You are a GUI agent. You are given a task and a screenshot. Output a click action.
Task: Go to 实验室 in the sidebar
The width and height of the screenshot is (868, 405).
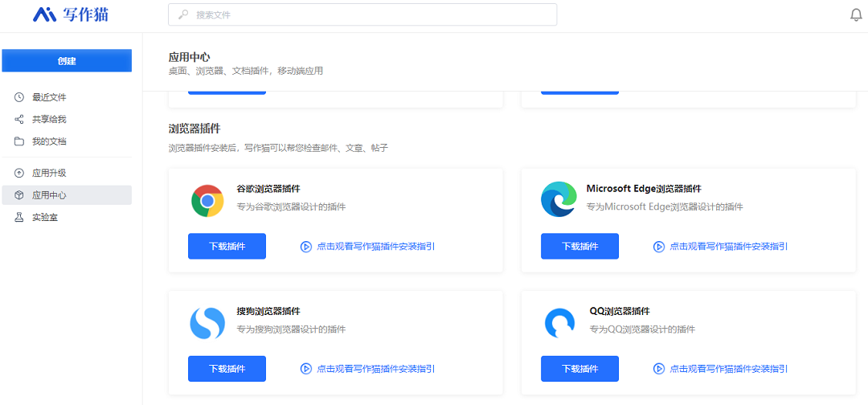67,218
